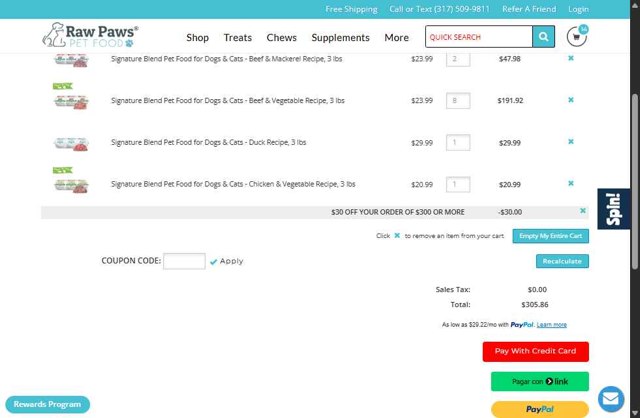Click the scrollbar down arrow

(635, 413)
